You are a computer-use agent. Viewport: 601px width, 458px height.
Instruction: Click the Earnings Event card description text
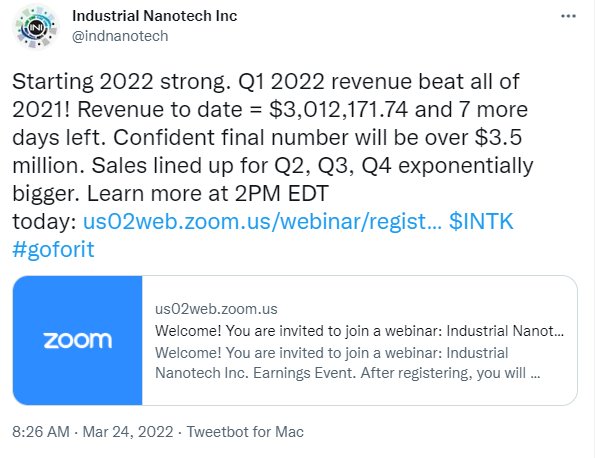point(347,363)
